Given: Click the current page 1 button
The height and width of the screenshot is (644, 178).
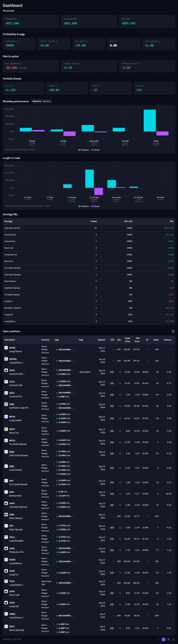Looking at the screenshot, I should 163,639.
